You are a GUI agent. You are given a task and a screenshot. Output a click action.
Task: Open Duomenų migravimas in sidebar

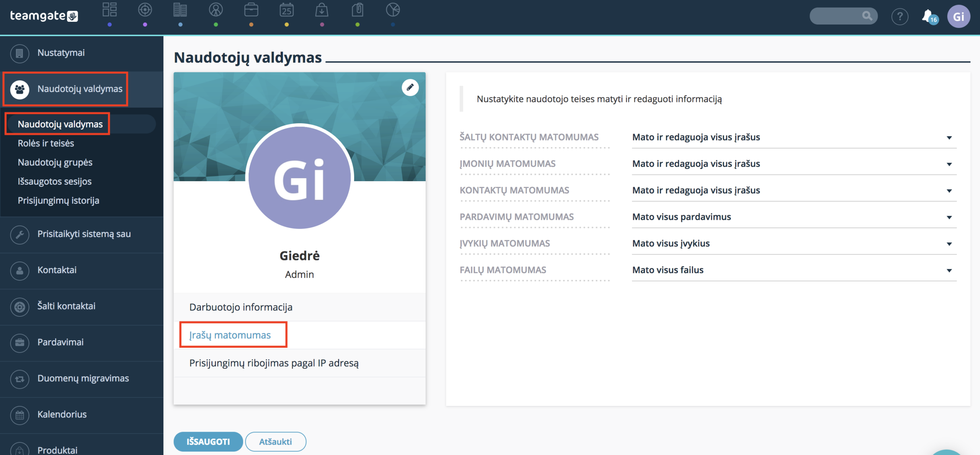(82, 379)
